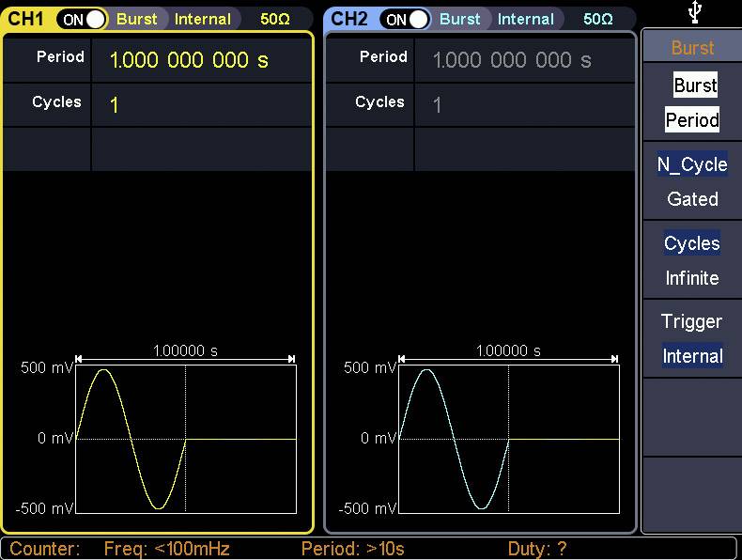Open Trigger source Internal selector
742x560 pixels.
[x=692, y=356]
